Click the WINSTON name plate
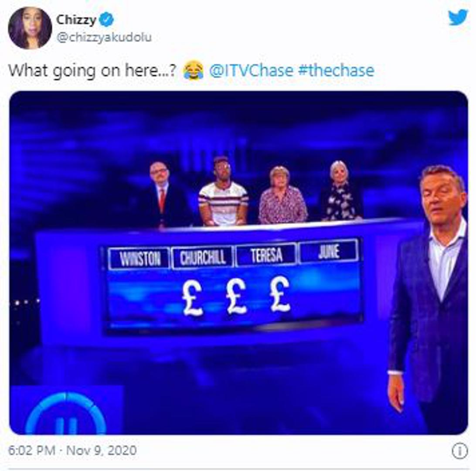The image size is (476, 471). click(x=139, y=259)
